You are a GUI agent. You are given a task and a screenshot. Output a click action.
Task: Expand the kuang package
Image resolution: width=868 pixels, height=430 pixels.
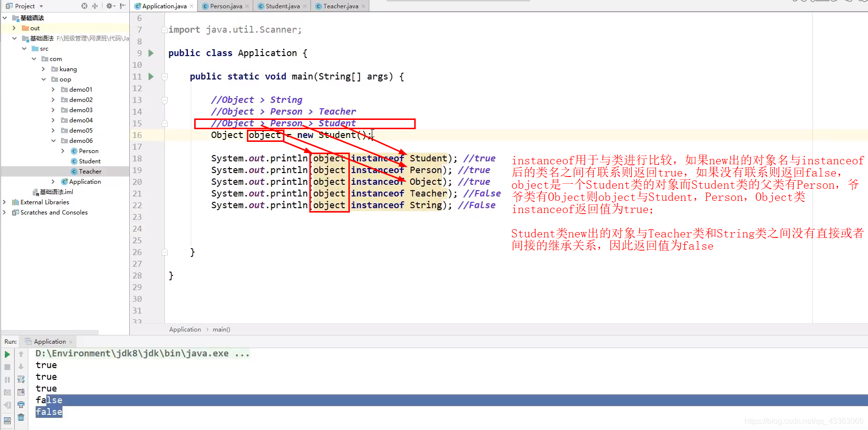pos(43,69)
